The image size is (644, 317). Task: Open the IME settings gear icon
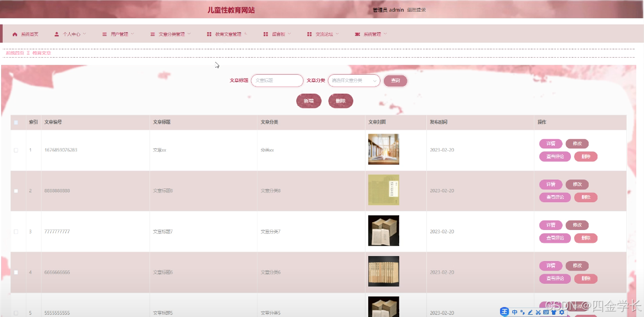coord(561,312)
